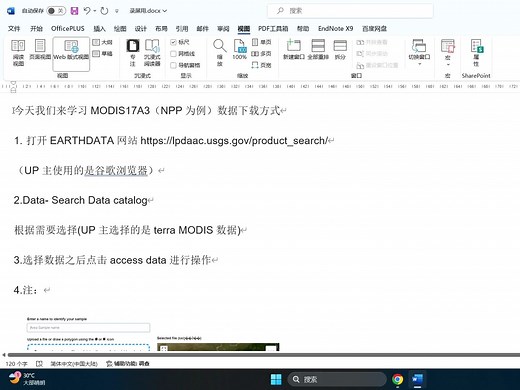
Task: Click the 120 个字 word count
Action: [17, 364]
